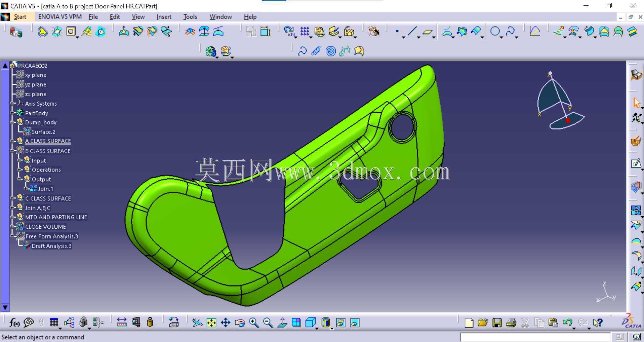Click the Rotate object xN tool

click(x=289, y=32)
